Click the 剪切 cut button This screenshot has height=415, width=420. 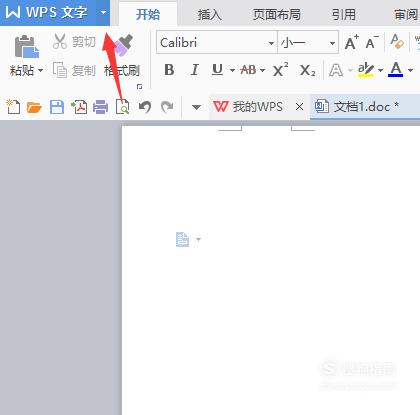[x=74, y=42]
